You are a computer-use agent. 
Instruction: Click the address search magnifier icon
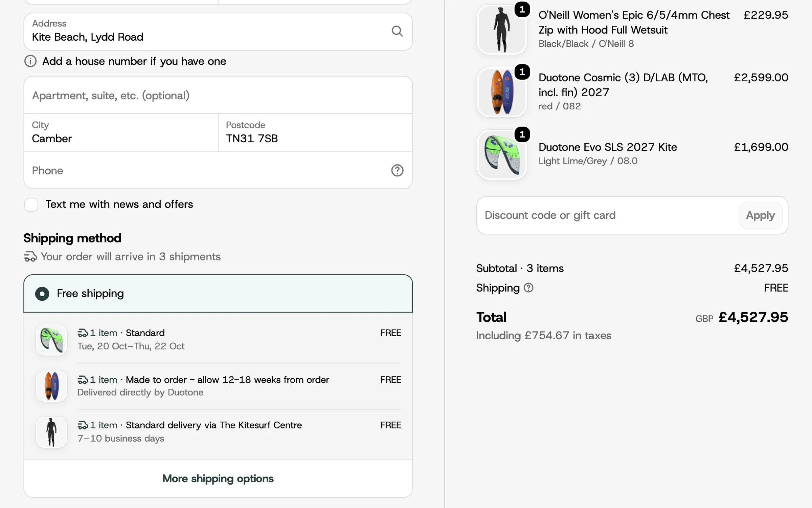pos(397,31)
